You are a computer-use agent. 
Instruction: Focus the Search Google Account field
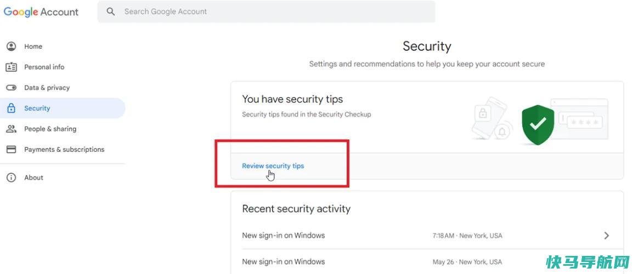pyautogui.click(x=266, y=12)
